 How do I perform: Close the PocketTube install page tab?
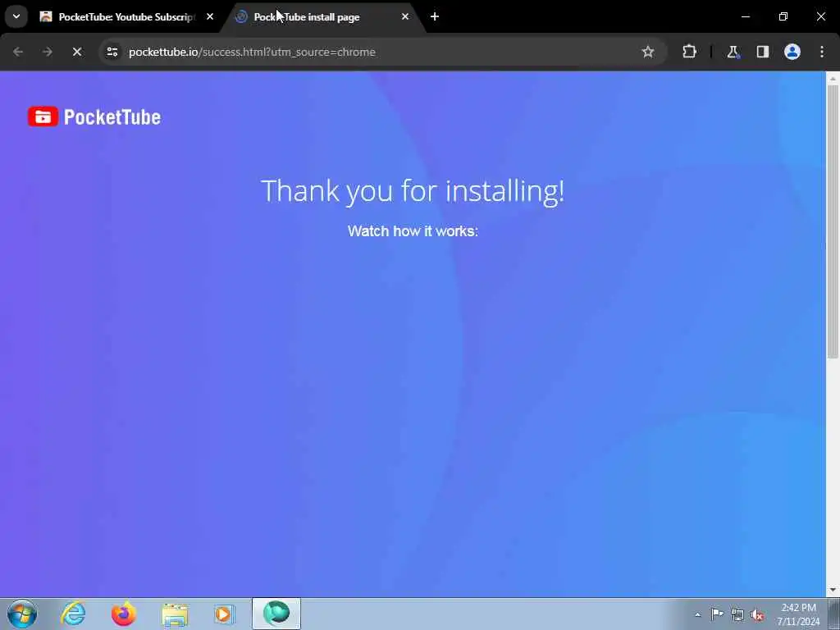pos(405,16)
